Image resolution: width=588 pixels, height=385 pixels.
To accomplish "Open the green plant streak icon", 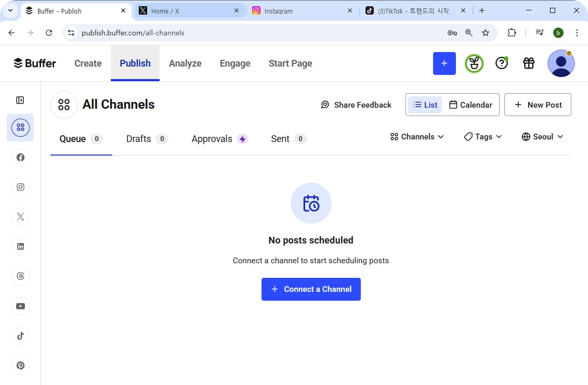I will click(x=474, y=63).
